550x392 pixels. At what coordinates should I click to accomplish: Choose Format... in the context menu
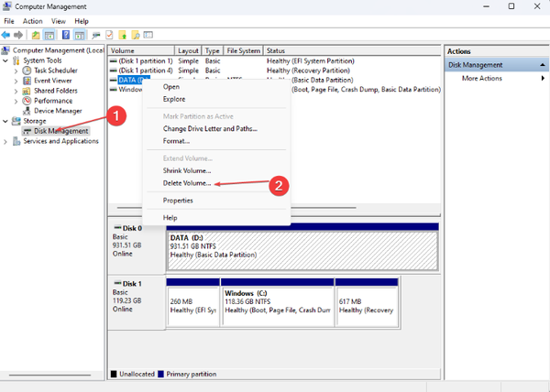pos(216,141)
